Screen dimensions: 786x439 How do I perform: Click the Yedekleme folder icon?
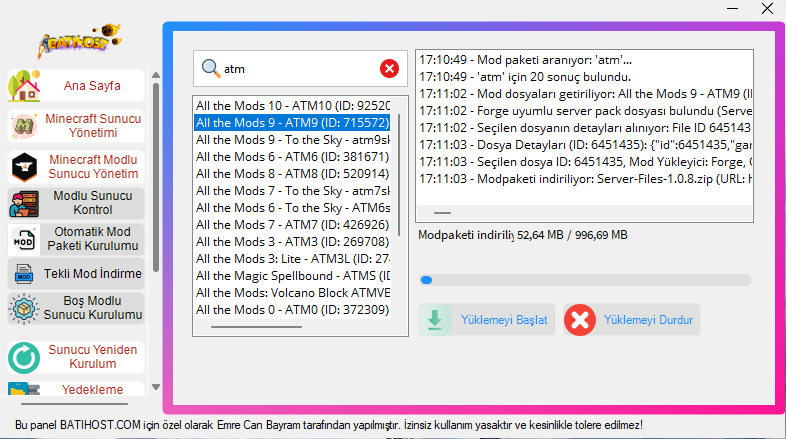24,389
